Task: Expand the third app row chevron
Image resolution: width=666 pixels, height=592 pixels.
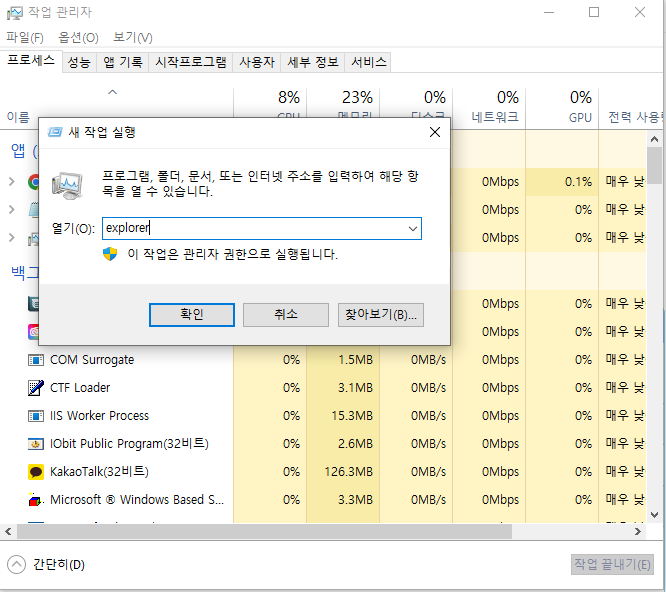Action: (x=12, y=237)
